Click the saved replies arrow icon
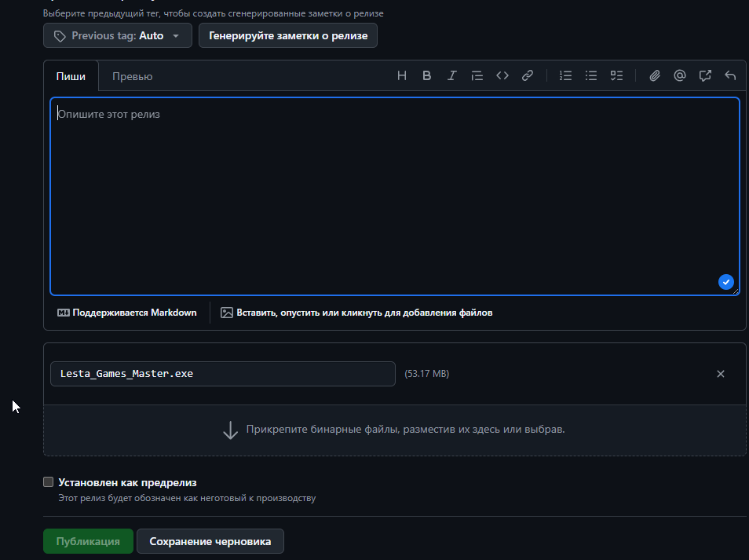 730,75
